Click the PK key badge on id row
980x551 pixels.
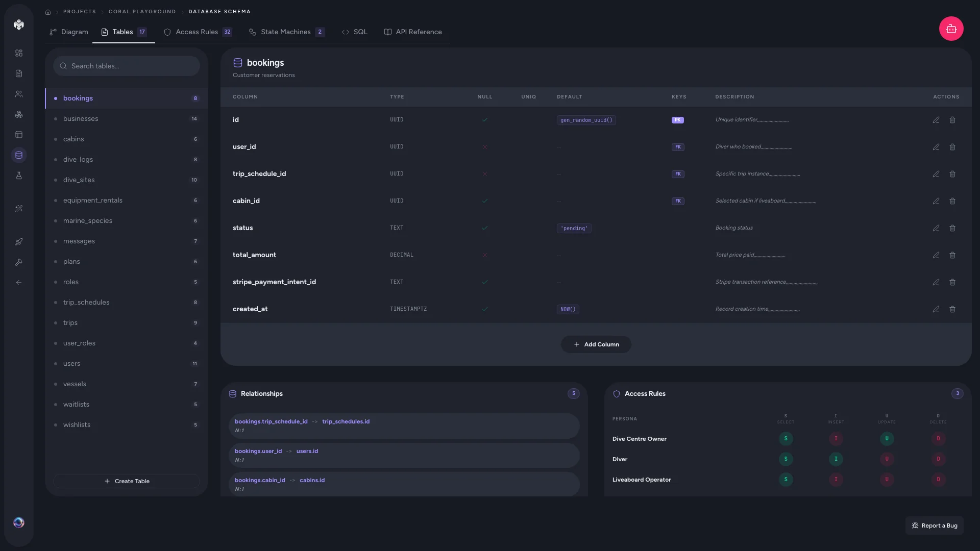click(677, 120)
